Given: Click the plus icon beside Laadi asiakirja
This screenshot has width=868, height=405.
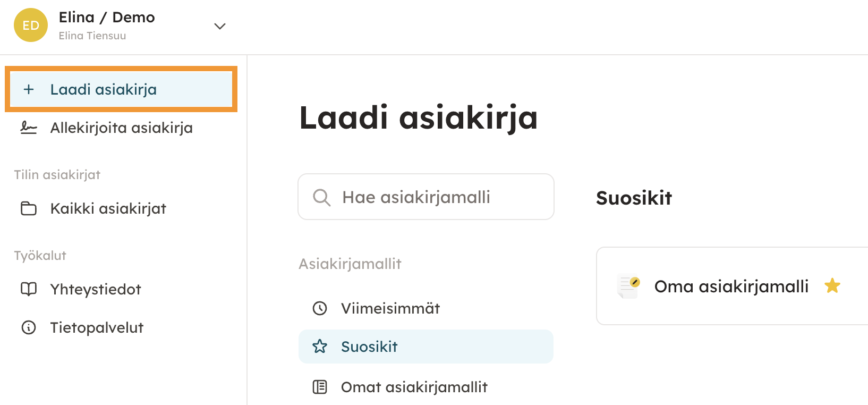Looking at the screenshot, I should pyautogui.click(x=29, y=89).
